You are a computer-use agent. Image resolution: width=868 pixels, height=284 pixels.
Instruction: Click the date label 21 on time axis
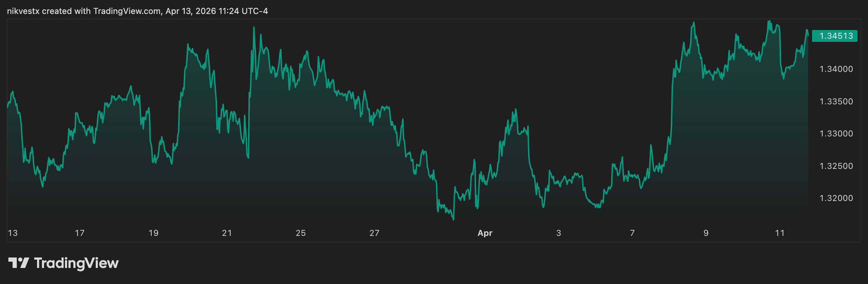(x=227, y=233)
